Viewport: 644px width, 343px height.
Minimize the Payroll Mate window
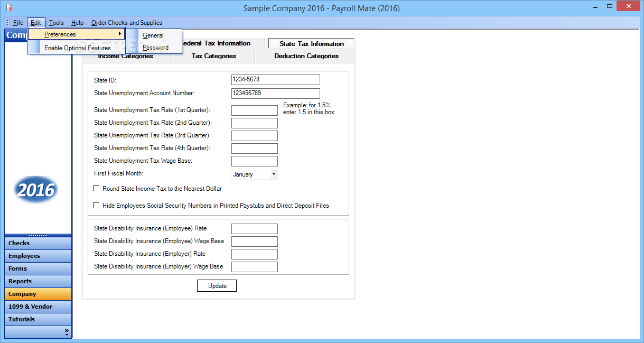coord(594,6)
